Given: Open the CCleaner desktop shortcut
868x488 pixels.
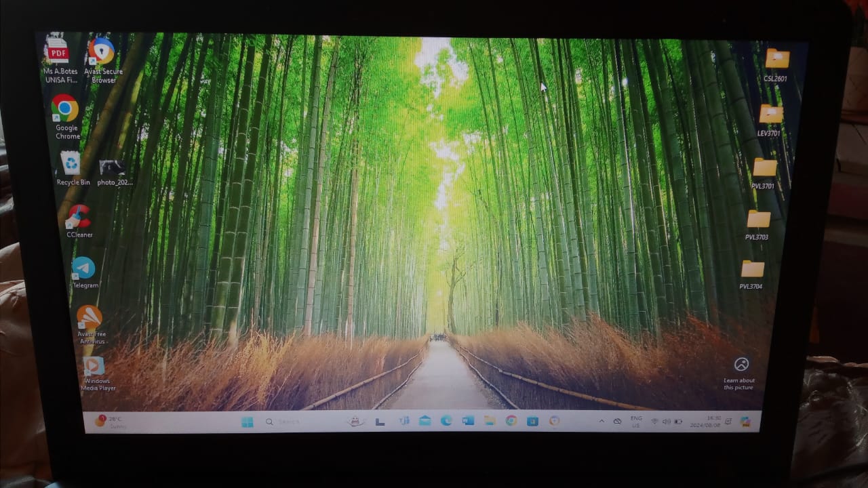Looking at the screenshot, I should tap(79, 218).
